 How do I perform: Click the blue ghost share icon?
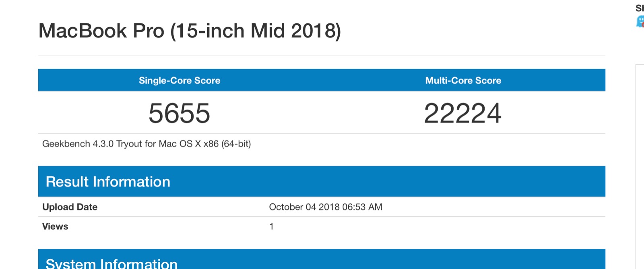[x=640, y=21]
